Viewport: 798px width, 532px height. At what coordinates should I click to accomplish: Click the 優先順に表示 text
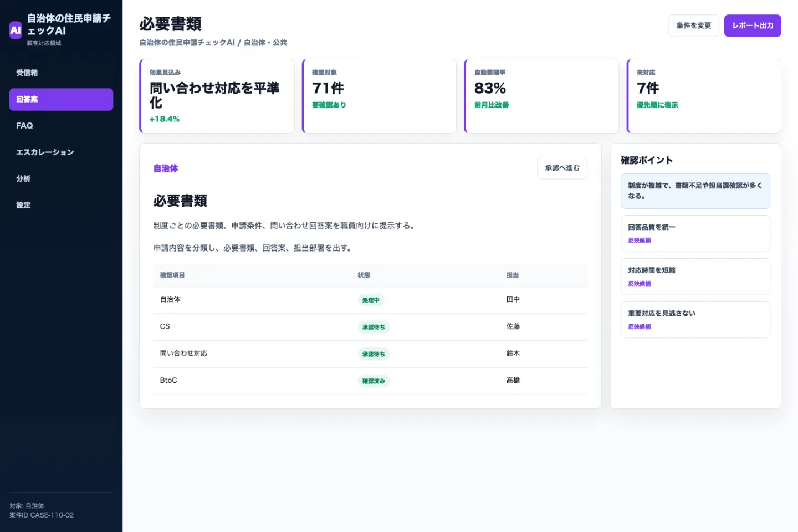click(657, 105)
